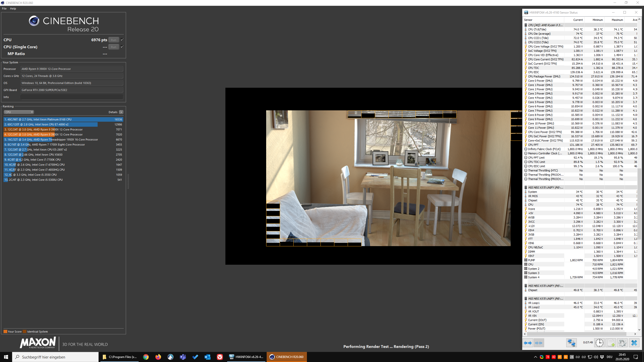Select the Intel Xeon Platinum 8168 ranking row

click(x=63, y=119)
